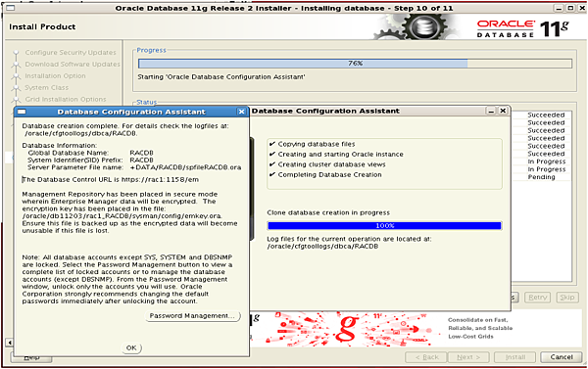Click the Server Parameter File name value

[185, 167]
